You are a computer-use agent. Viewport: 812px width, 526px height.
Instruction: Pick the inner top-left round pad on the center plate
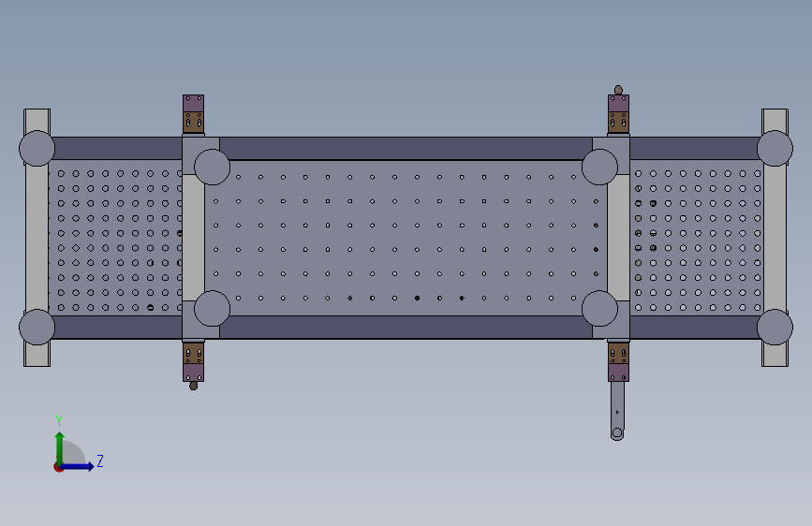coord(213,168)
